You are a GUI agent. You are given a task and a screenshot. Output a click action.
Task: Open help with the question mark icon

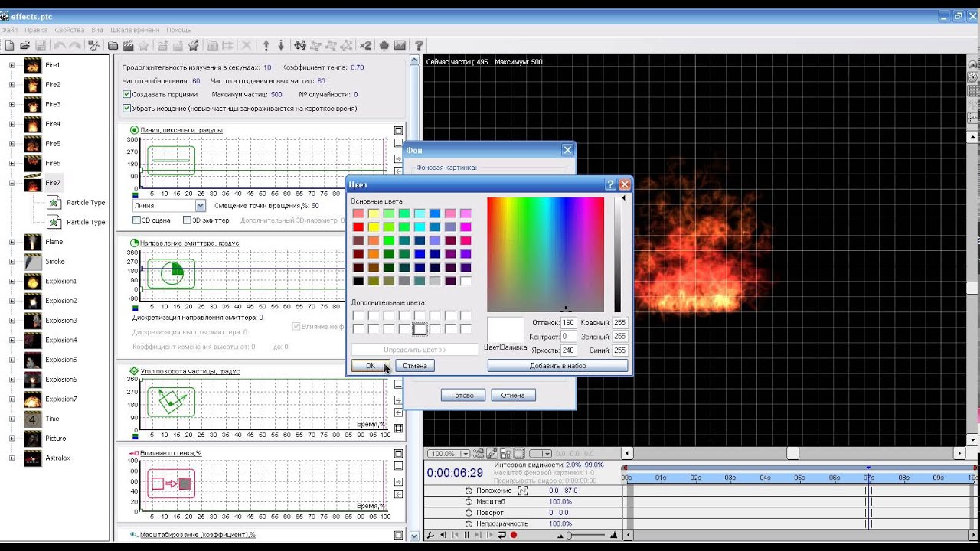click(x=418, y=46)
